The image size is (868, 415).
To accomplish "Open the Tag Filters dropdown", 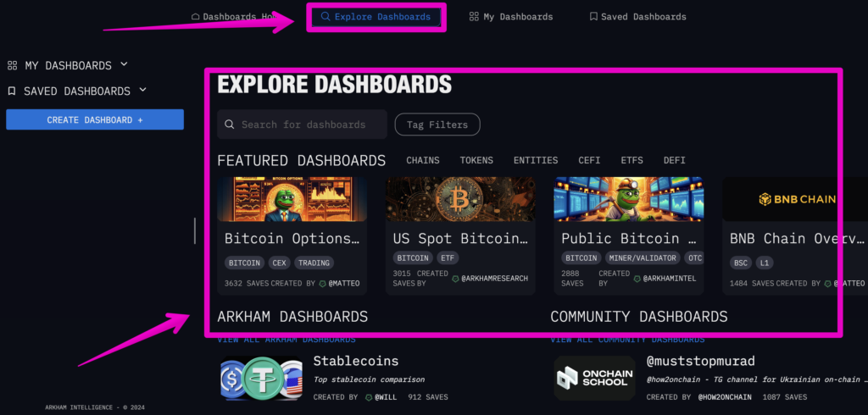I will click(x=437, y=125).
